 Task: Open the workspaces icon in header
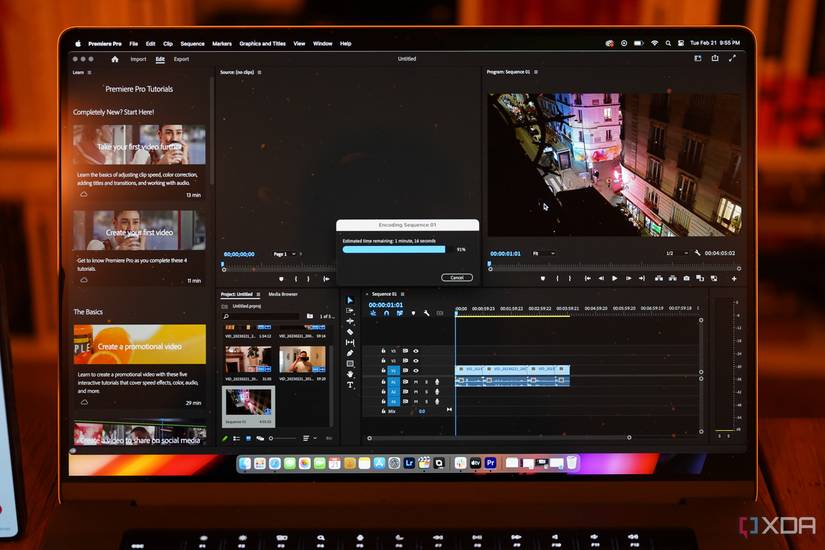698,58
